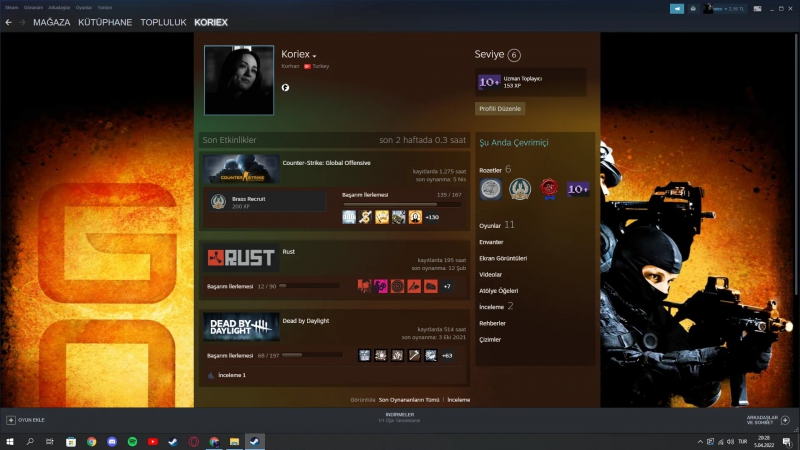Go back with the left arrow
Viewport: 800px width, 450px height.
(x=8, y=22)
